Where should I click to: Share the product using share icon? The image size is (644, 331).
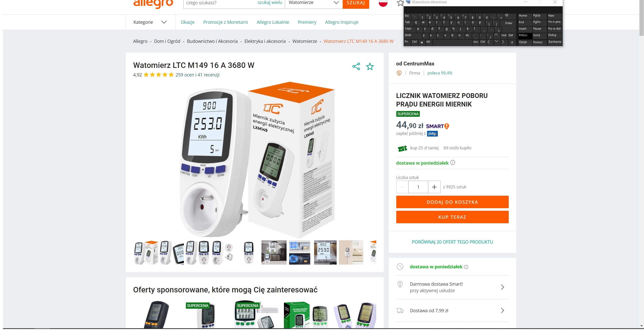pos(356,66)
